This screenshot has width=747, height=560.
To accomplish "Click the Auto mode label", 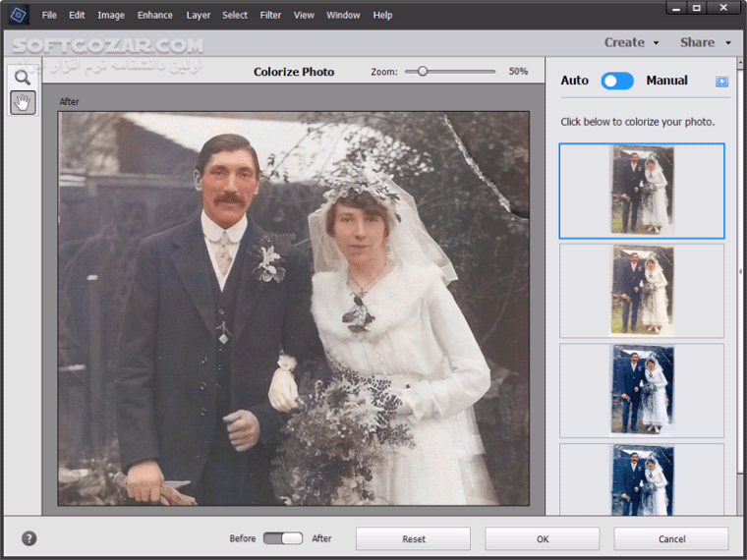I will tap(575, 81).
